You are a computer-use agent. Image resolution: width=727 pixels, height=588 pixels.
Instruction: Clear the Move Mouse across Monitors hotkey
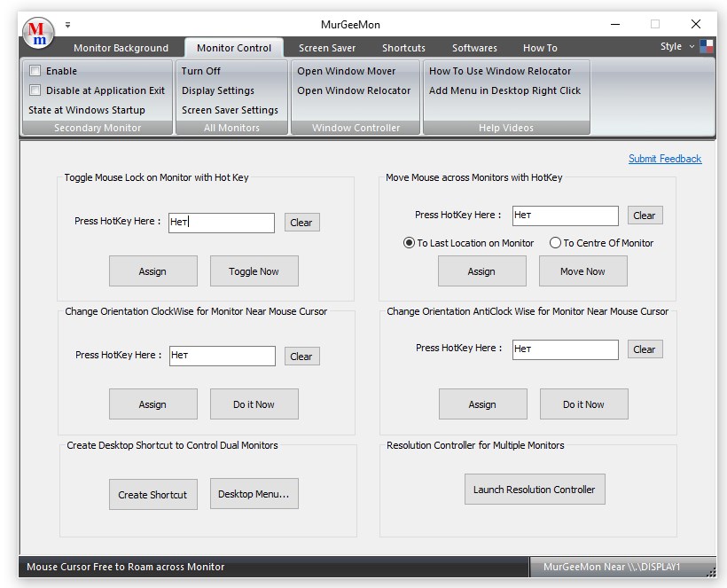(x=645, y=216)
